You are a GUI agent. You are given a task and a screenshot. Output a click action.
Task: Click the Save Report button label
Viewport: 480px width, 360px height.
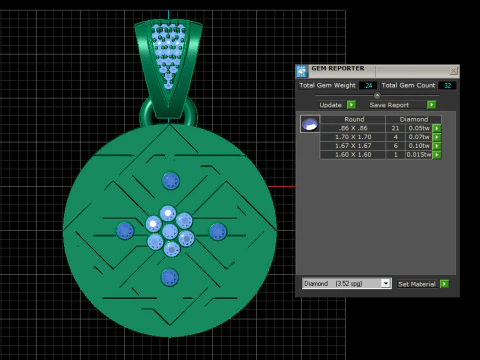click(x=389, y=105)
